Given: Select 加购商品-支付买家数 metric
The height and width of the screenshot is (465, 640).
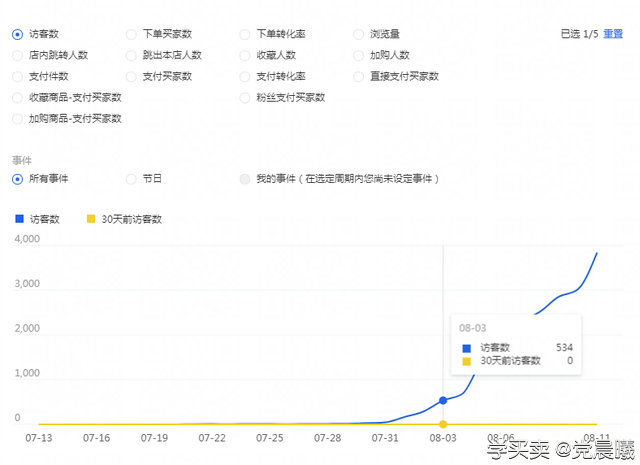Looking at the screenshot, I should (18, 119).
